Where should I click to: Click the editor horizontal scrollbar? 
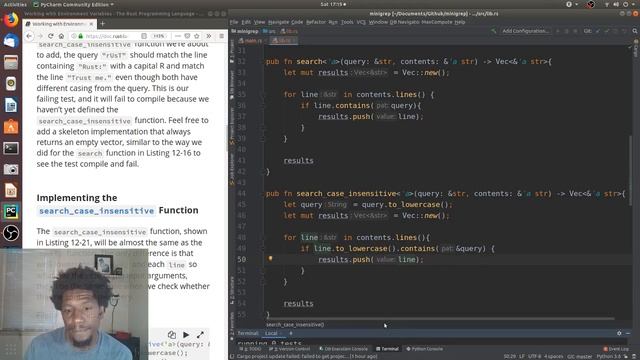click(x=441, y=319)
